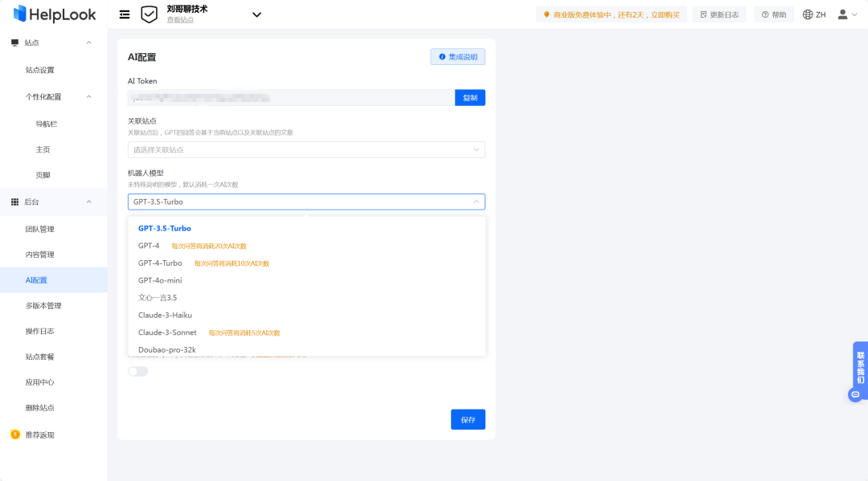Collapse the 站点 sidebar section

(88, 43)
